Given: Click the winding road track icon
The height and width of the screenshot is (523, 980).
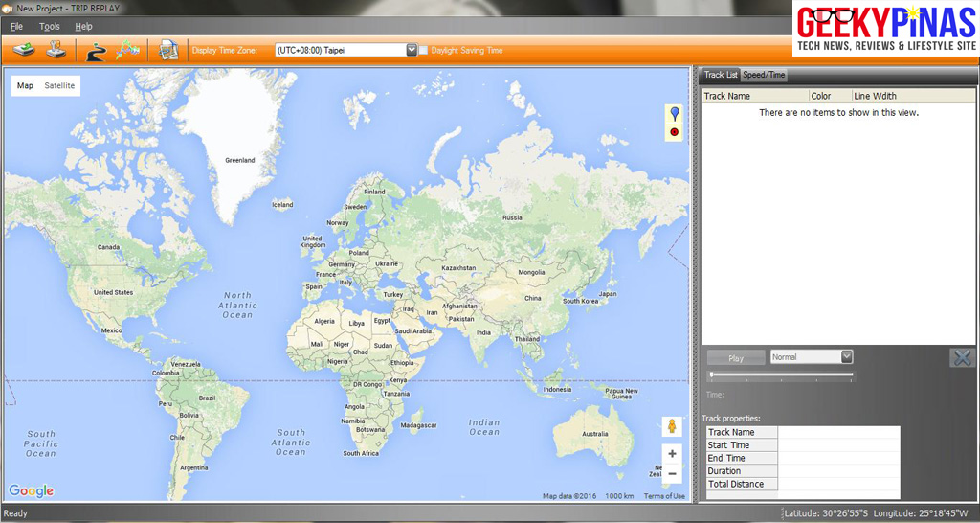Looking at the screenshot, I should (x=96, y=51).
